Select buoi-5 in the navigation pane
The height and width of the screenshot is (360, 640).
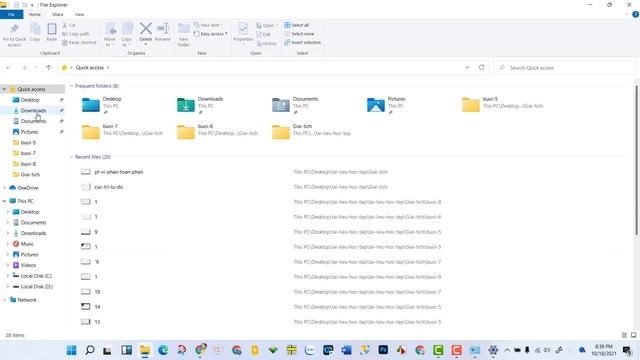(x=28, y=142)
